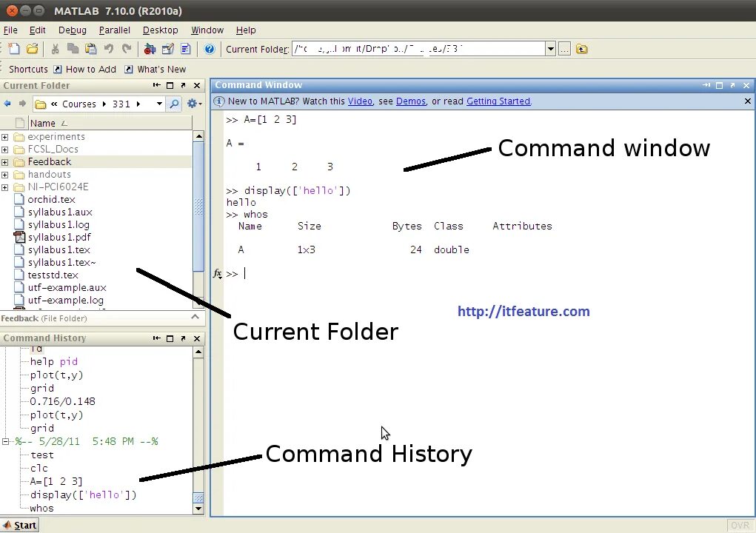This screenshot has width=756, height=533.
Task: Open the File menu
Action: point(10,30)
